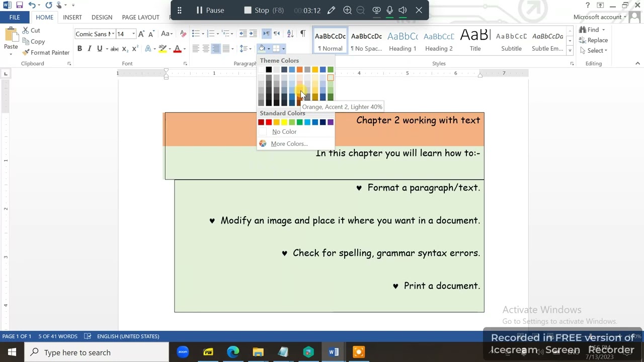Sort the selected paragraphs
The height and width of the screenshot is (362, 644).
pos(290,34)
